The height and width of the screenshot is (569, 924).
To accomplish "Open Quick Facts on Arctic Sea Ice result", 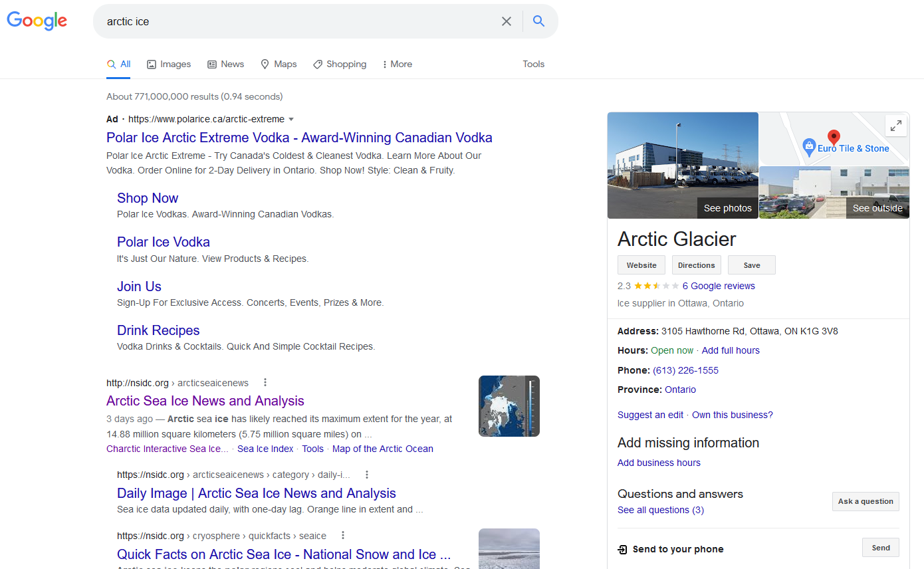I will (284, 554).
